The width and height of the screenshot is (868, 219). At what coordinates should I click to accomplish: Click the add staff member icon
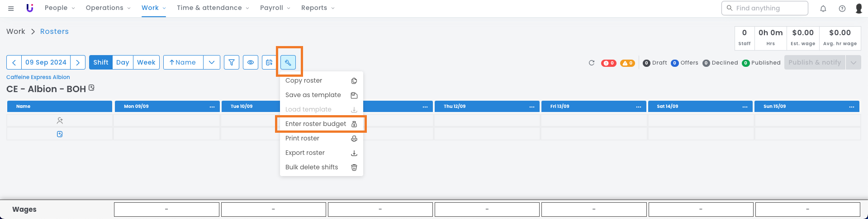pos(60,121)
